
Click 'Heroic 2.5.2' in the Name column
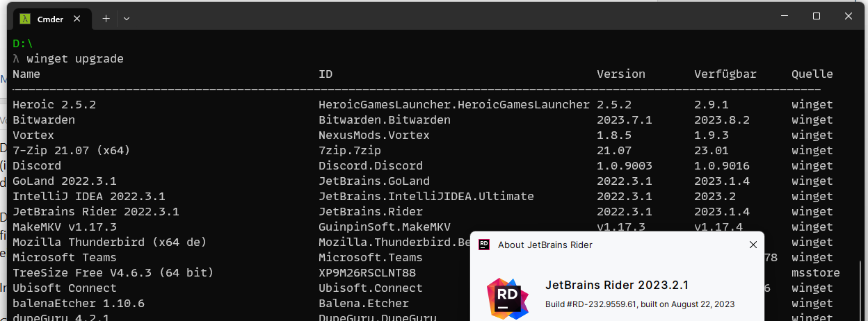tap(54, 105)
